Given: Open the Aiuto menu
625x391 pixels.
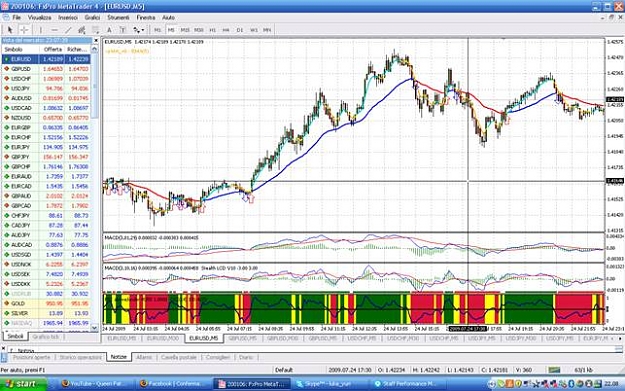Looking at the screenshot, I should [x=168, y=18].
